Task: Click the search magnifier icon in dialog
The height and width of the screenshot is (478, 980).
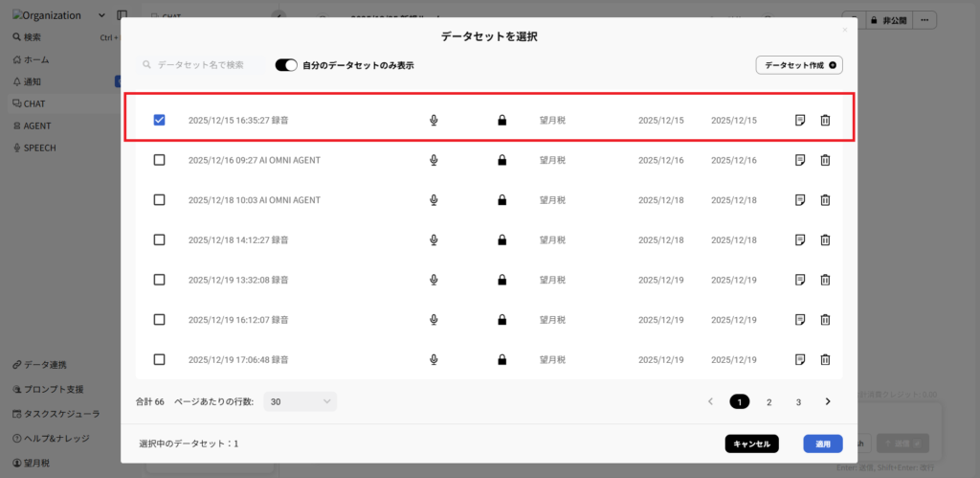Action: point(146,64)
